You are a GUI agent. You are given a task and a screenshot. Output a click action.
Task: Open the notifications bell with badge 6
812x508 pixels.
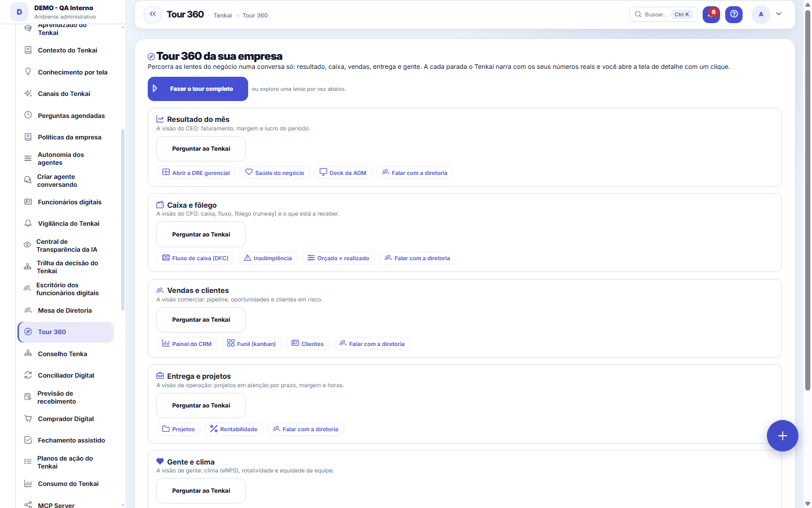711,14
